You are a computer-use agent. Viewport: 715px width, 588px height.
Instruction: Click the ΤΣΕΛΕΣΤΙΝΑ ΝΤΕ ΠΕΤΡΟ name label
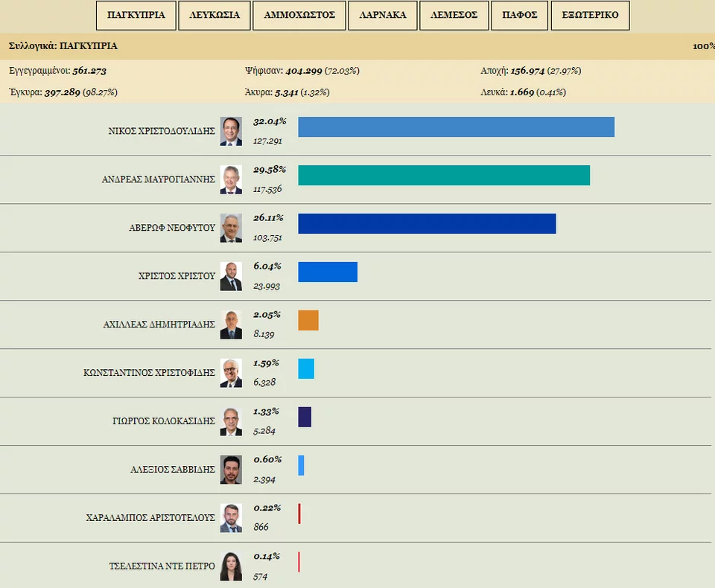[162, 566]
